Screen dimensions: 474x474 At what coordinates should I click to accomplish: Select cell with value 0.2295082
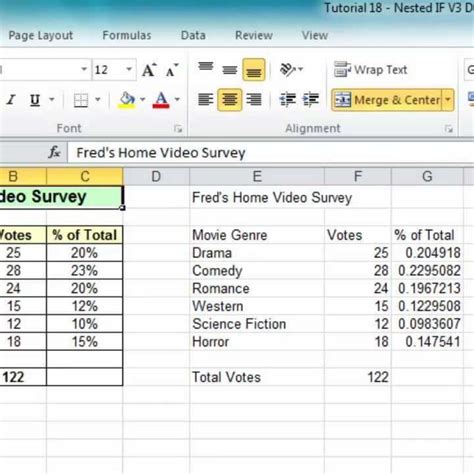pos(427,270)
